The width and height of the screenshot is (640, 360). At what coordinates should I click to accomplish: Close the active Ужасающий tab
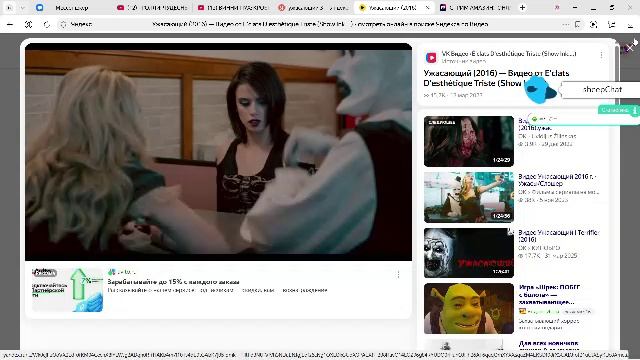point(427,7)
